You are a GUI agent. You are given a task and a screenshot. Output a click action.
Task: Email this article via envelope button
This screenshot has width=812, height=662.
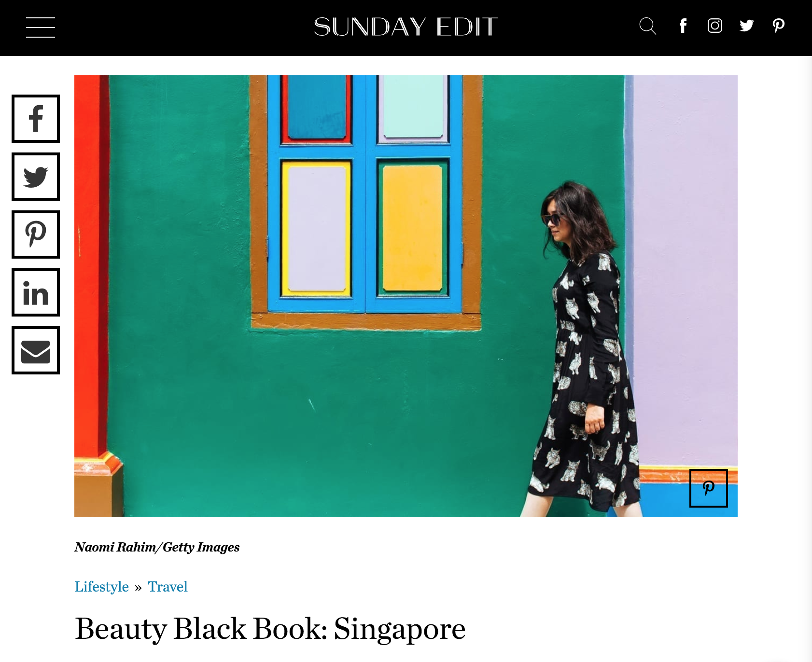click(36, 350)
